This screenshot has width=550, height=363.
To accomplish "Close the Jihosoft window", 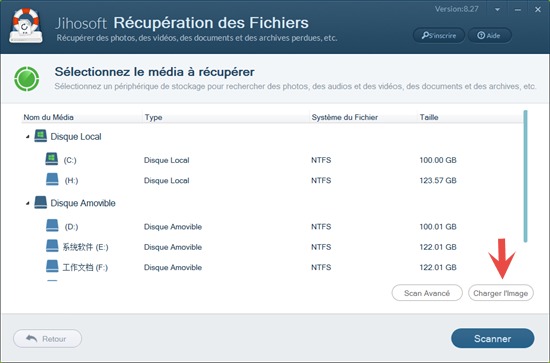I will coord(538,10).
